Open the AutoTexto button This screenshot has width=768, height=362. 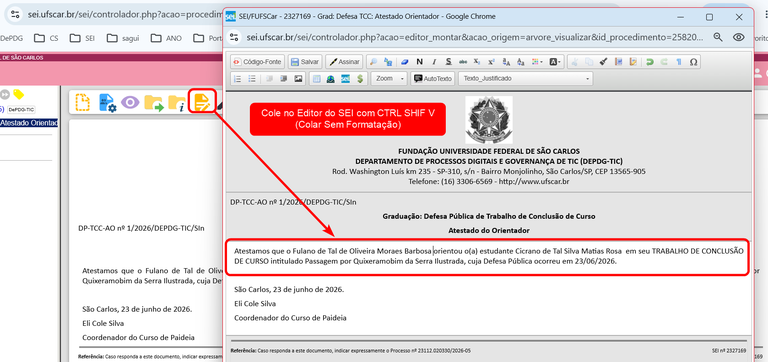point(433,78)
